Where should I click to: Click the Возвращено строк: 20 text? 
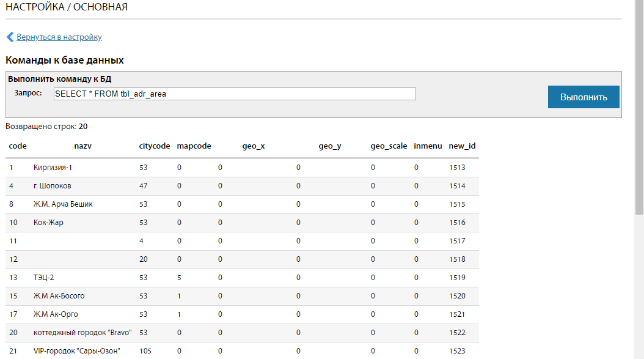tap(46, 126)
